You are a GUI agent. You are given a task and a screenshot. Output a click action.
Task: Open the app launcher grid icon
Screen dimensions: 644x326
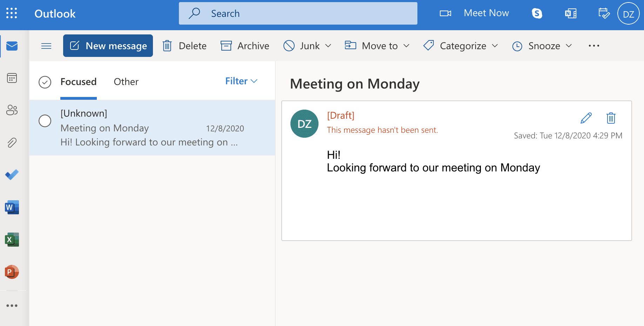point(12,13)
